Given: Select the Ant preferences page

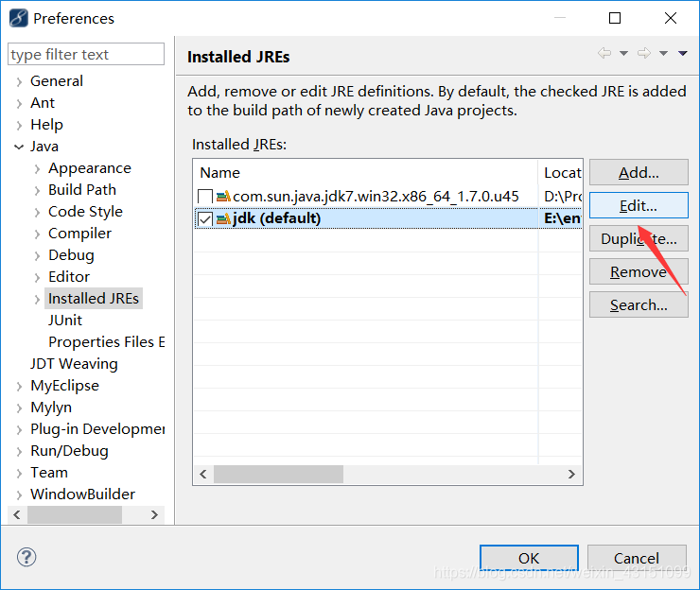Looking at the screenshot, I should (43, 103).
